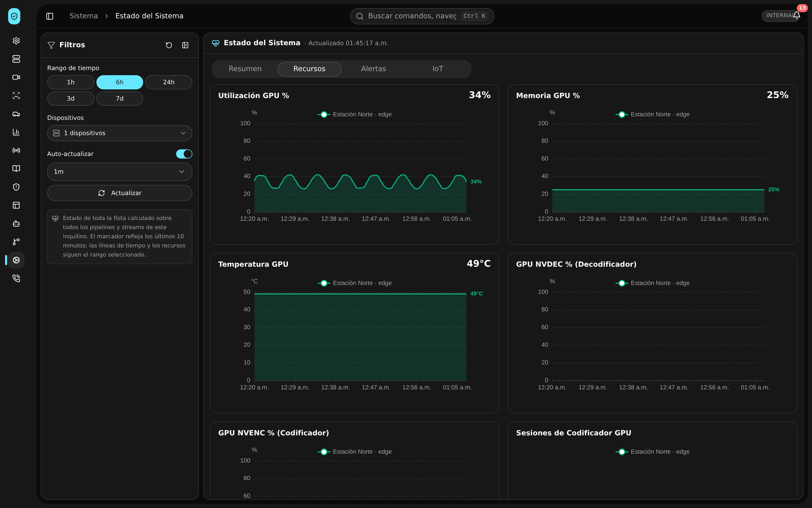Open the book icon in the sidebar
Screen dimensions: 812x508
[x=16, y=169]
